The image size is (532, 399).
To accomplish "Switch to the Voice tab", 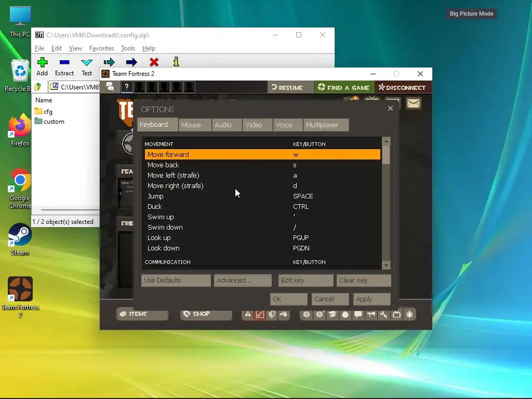I will 288,125.
